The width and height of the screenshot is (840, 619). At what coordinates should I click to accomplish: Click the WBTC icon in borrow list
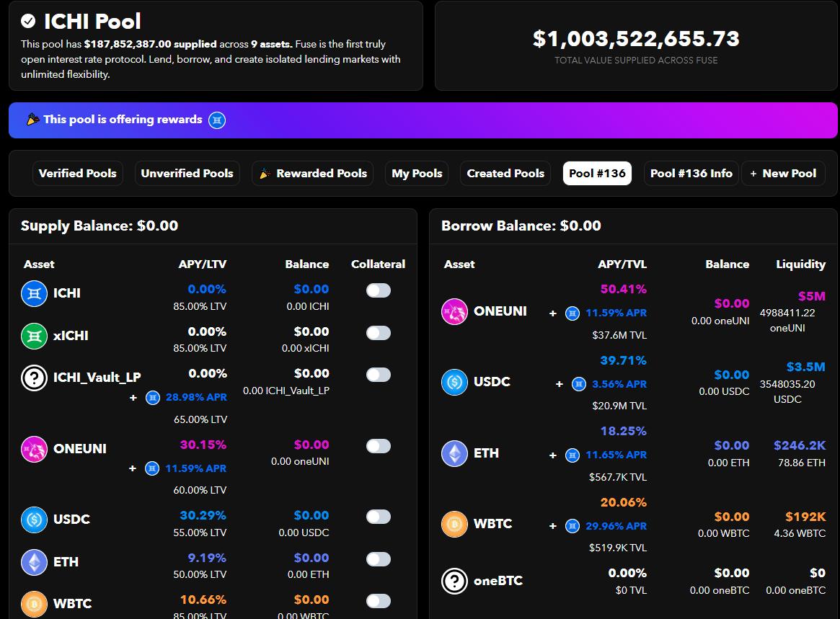454,524
